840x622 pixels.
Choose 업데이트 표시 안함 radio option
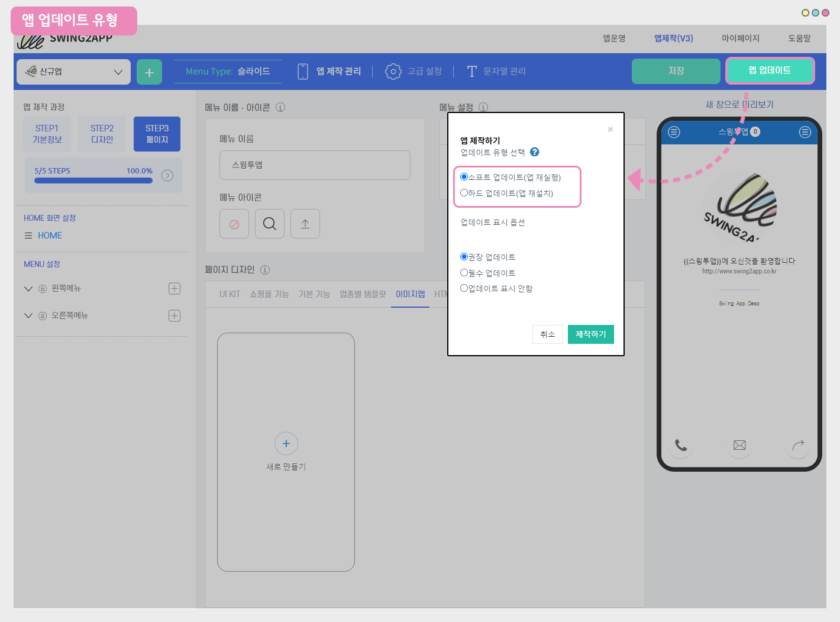464,288
